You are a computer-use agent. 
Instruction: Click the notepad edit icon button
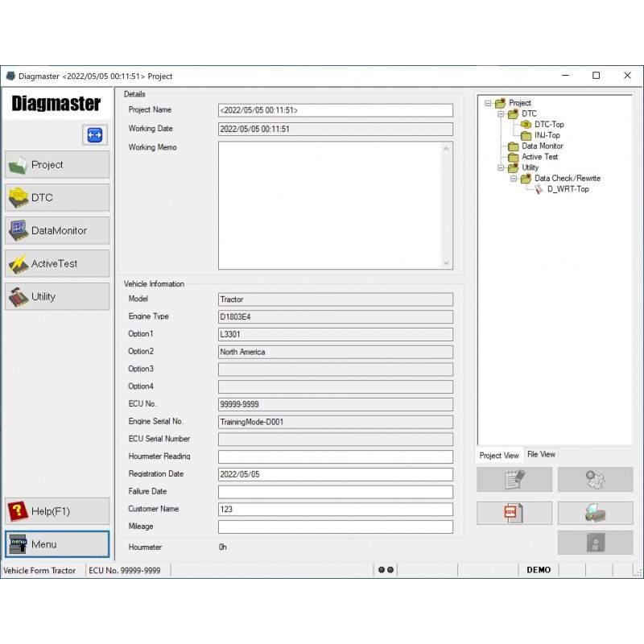(x=514, y=480)
